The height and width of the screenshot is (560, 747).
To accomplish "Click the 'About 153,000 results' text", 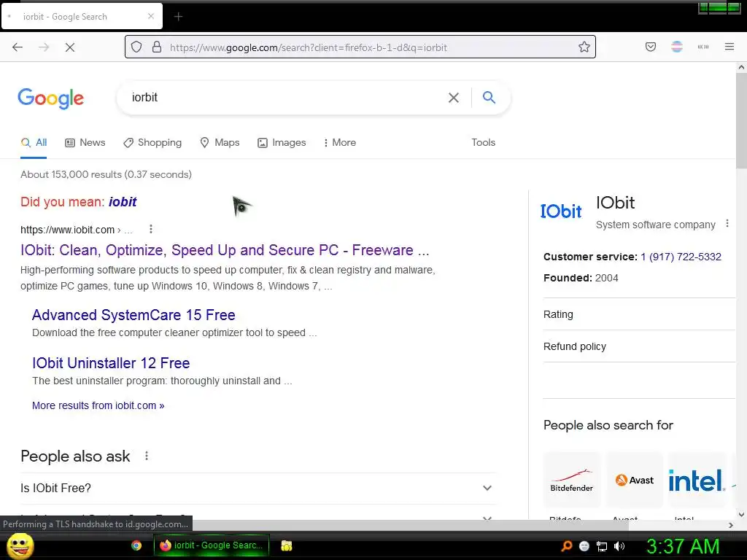I will pos(107,174).
